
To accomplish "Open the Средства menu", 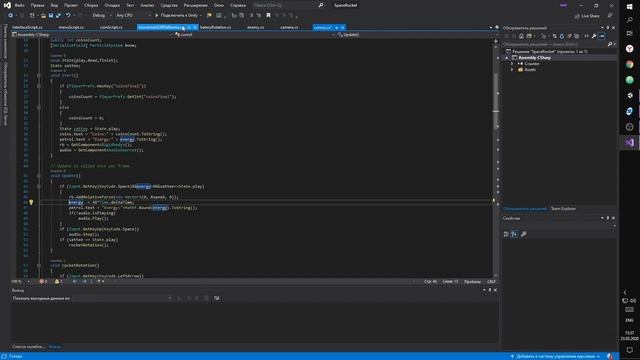I will 169,5.
